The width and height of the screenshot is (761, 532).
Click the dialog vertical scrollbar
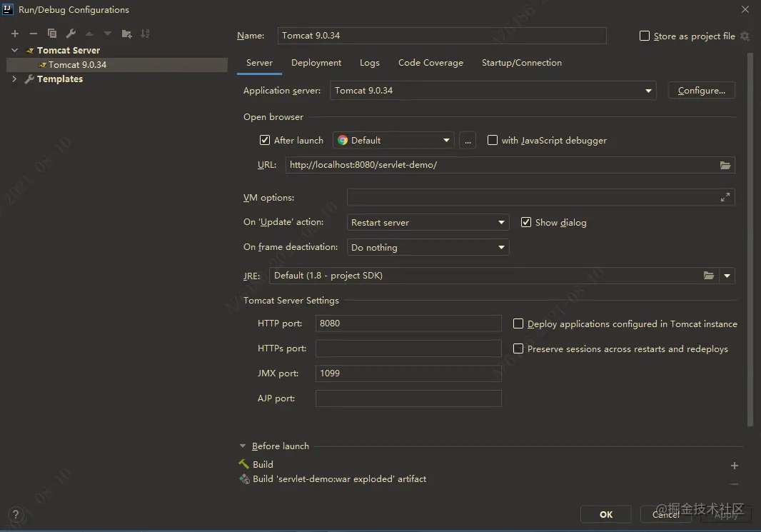pyautogui.click(x=750, y=240)
